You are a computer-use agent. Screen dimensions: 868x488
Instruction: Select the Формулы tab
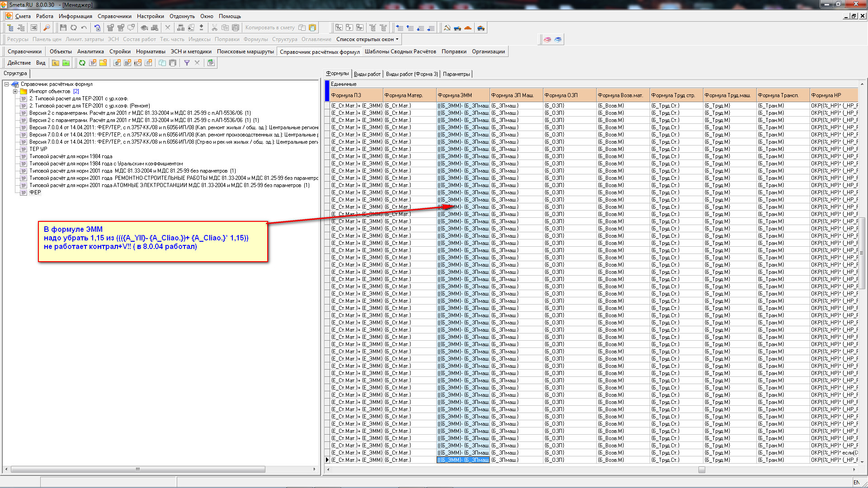point(338,74)
